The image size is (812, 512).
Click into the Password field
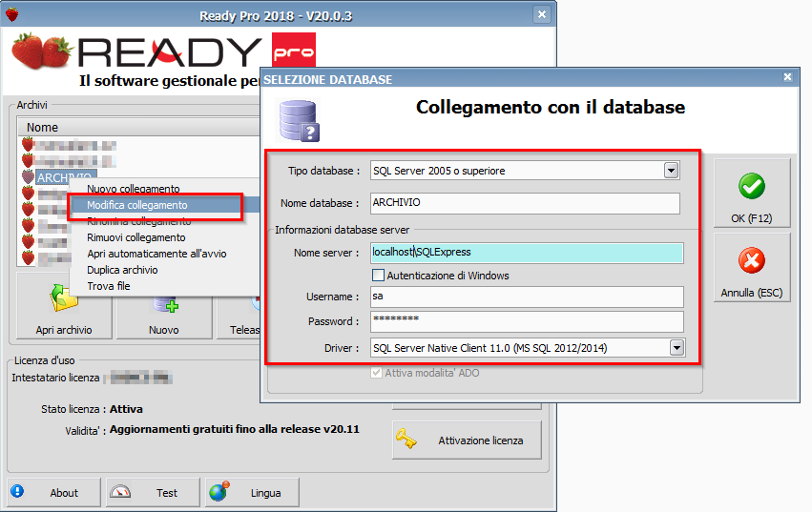[x=527, y=321]
